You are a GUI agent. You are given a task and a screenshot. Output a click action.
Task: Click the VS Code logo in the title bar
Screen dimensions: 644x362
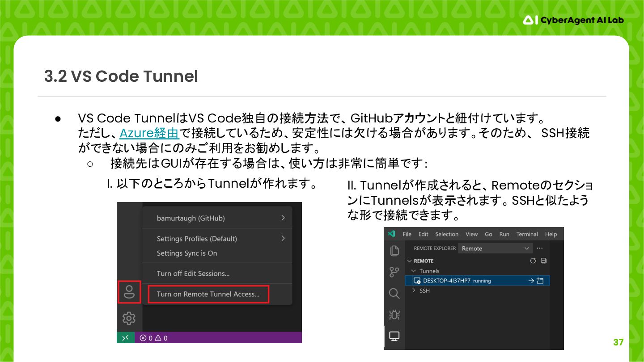pos(391,234)
